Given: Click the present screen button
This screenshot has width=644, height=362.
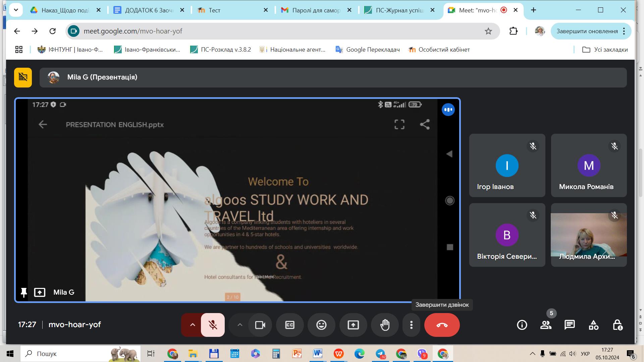Looking at the screenshot, I should 353,325.
